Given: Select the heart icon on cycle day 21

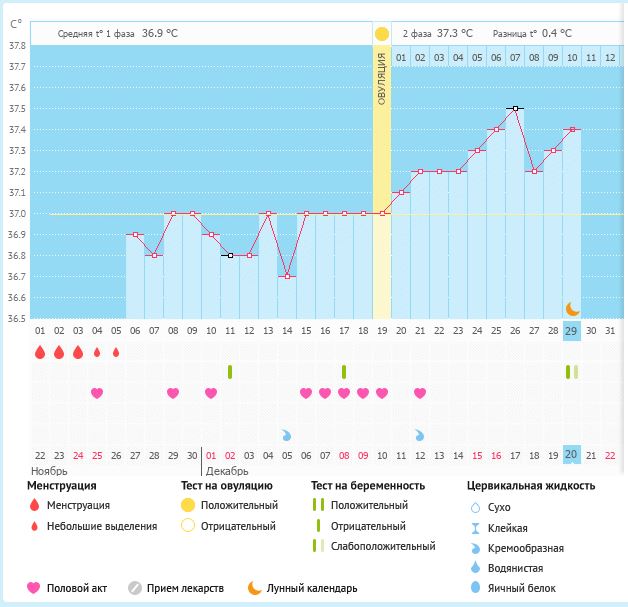Looking at the screenshot, I should pos(420,393).
